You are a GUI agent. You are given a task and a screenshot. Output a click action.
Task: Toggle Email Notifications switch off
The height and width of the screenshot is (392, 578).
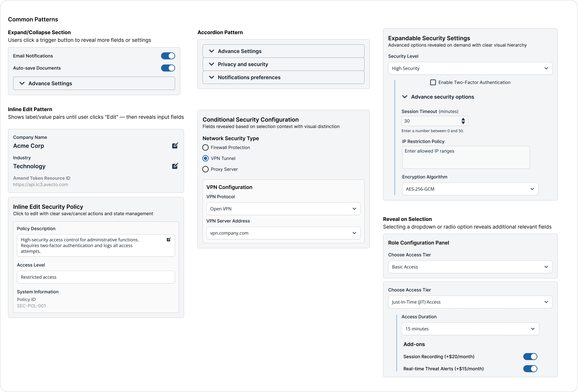[x=168, y=56]
